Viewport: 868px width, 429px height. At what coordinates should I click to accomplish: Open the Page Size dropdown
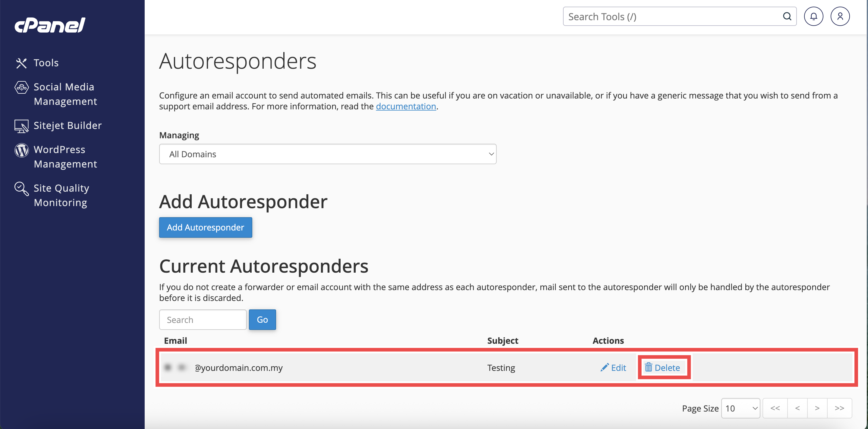coord(740,408)
